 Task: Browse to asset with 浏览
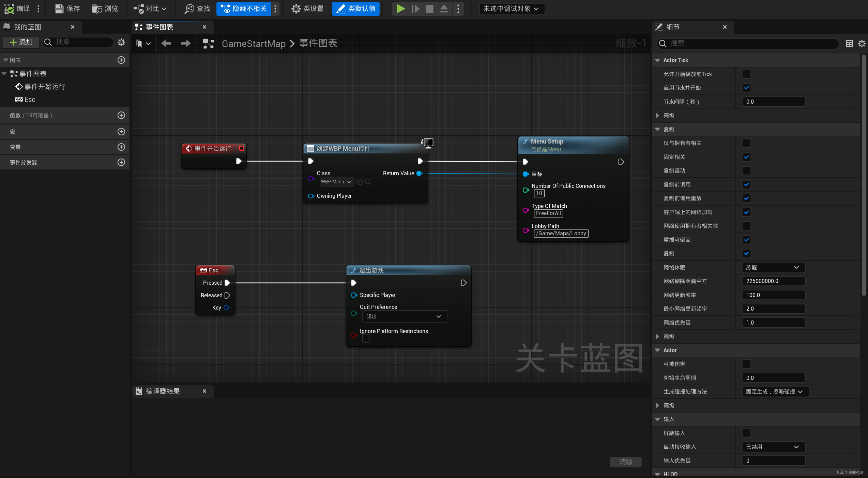[x=105, y=9]
